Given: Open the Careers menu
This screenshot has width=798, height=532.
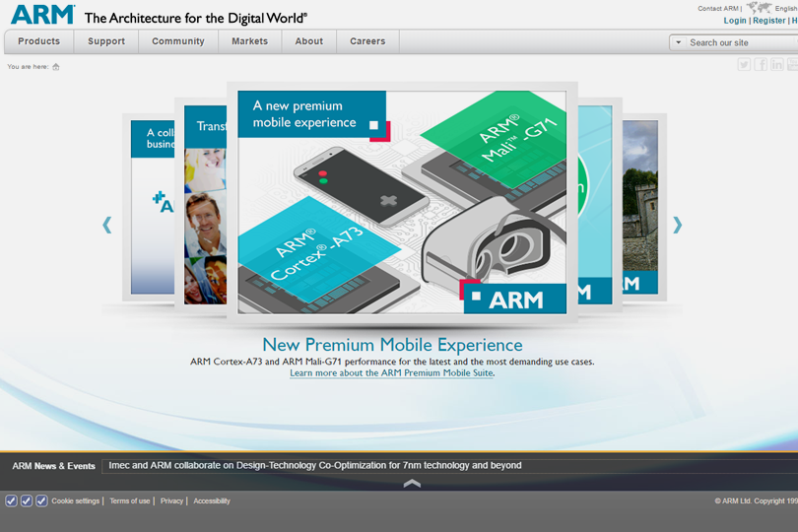Looking at the screenshot, I should tap(367, 41).
